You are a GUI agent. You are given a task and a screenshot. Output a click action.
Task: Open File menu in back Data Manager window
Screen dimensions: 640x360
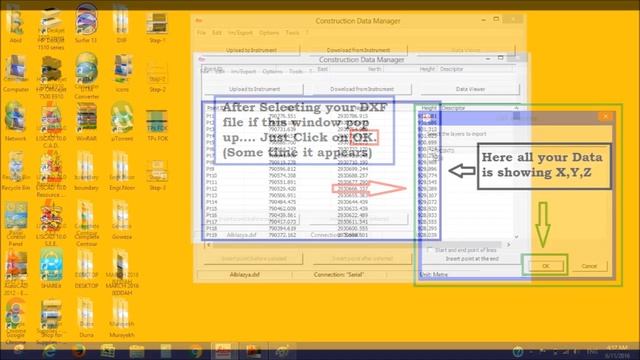click(202, 33)
